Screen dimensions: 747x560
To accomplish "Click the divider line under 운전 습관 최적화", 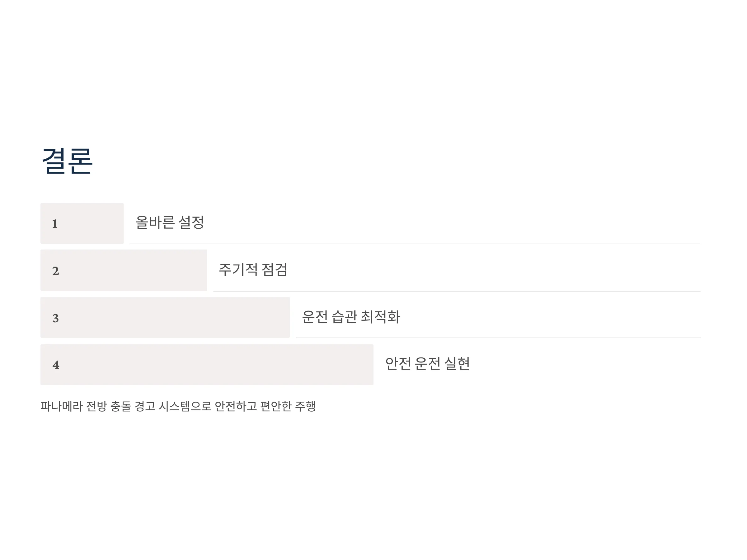I will click(x=498, y=338).
